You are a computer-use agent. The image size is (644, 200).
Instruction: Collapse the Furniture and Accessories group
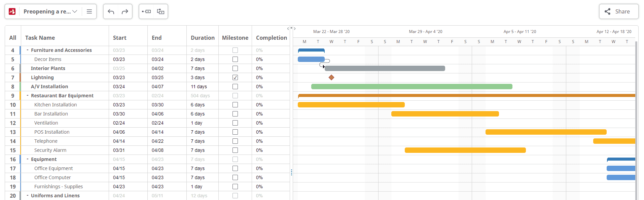coord(28,50)
